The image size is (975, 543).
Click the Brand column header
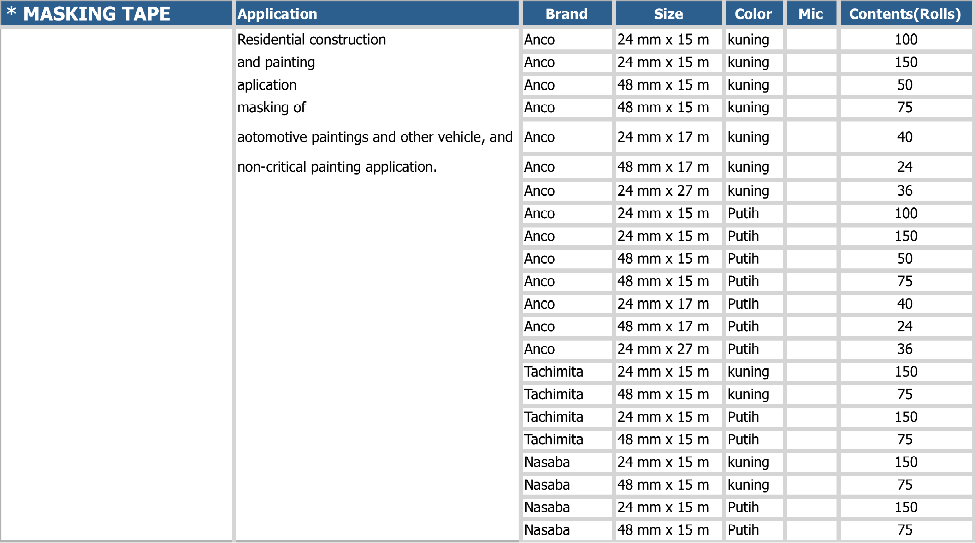pos(566,14)
